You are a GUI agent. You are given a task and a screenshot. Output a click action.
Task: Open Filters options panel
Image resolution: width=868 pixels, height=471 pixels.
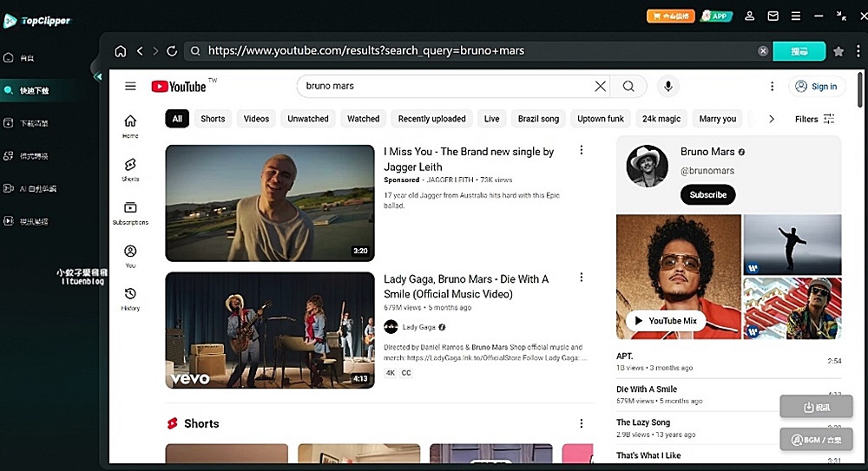[x=814, y=119]
